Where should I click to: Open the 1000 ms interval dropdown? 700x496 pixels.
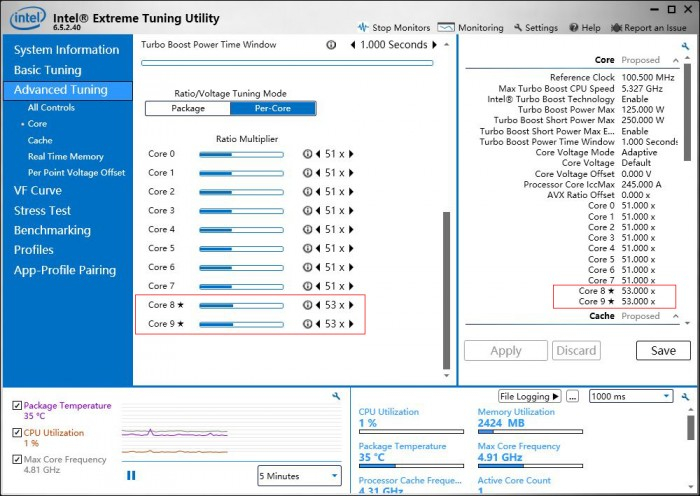(x=630, y=397)
